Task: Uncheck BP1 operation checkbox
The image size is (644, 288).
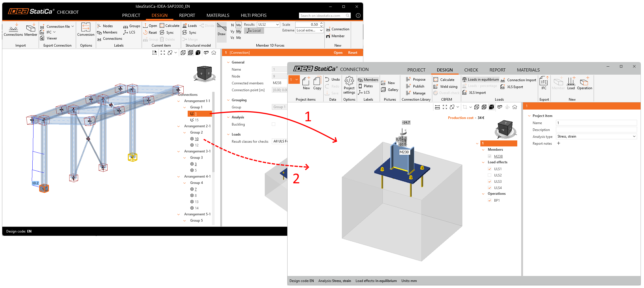Action: point(490,200)
